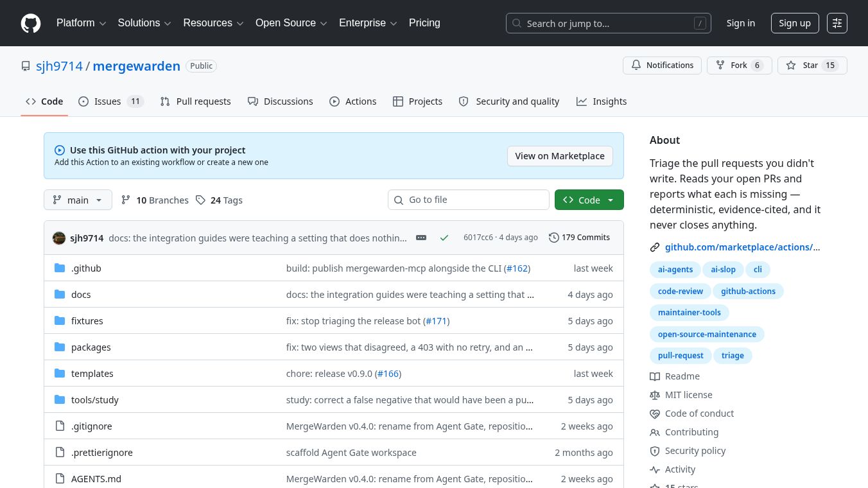
Task: Click the .prettierignore file icon
Action: [x=60, y=453]
